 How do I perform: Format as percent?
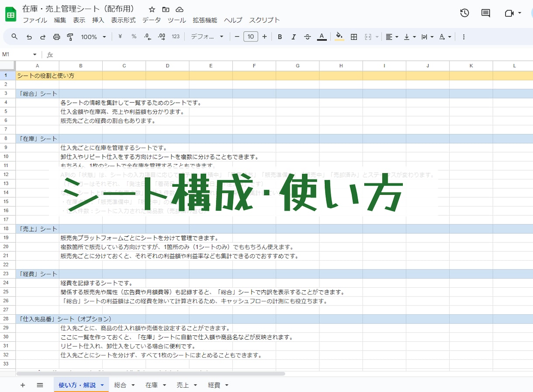tap(134, 37)
